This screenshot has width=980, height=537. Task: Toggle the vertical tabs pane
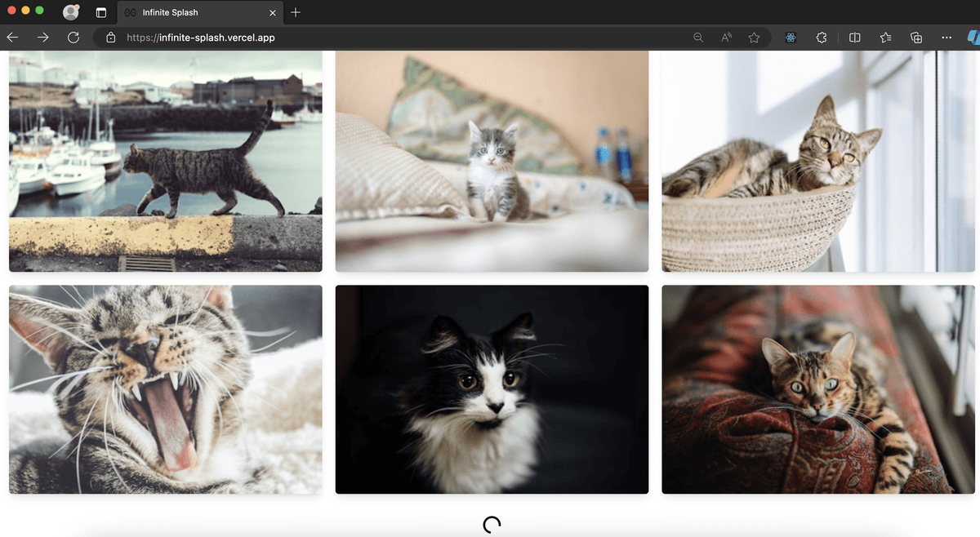tap(101, 12)
